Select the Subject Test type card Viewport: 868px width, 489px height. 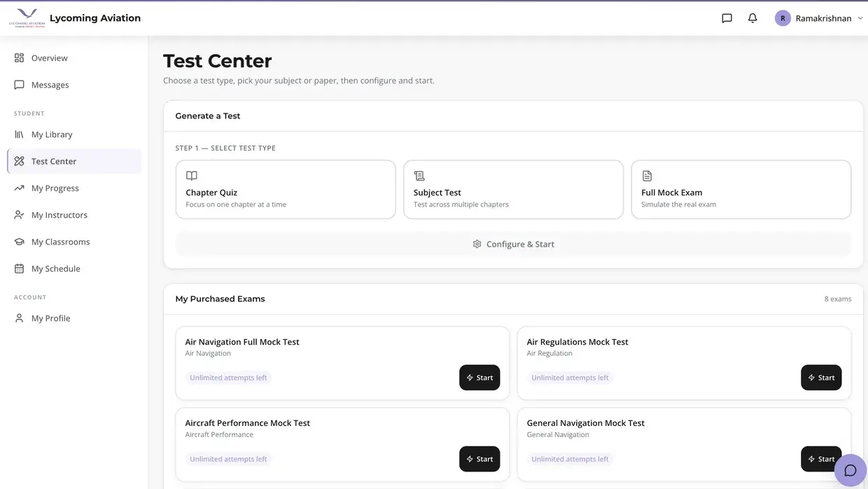click(513, 190)
